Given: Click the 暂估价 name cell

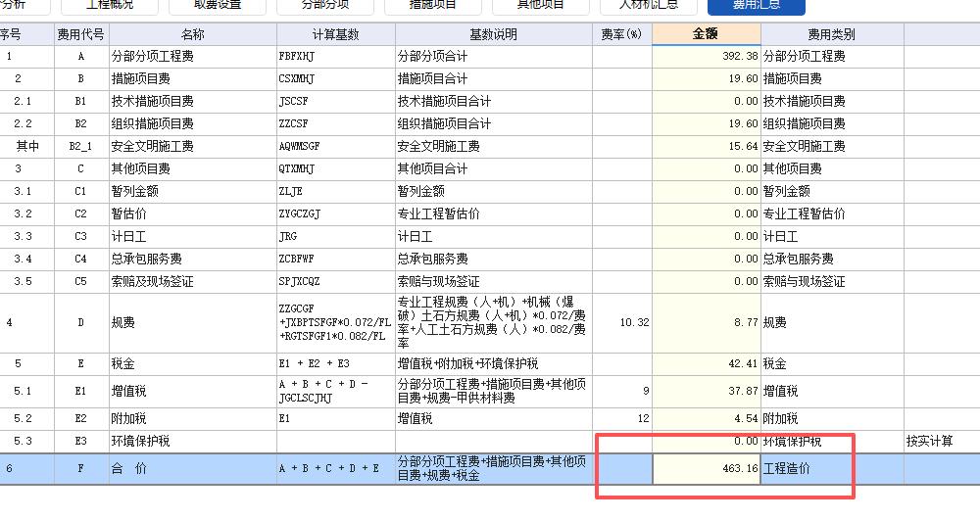Looking at the screenshot, I should [x=192, y=213].
